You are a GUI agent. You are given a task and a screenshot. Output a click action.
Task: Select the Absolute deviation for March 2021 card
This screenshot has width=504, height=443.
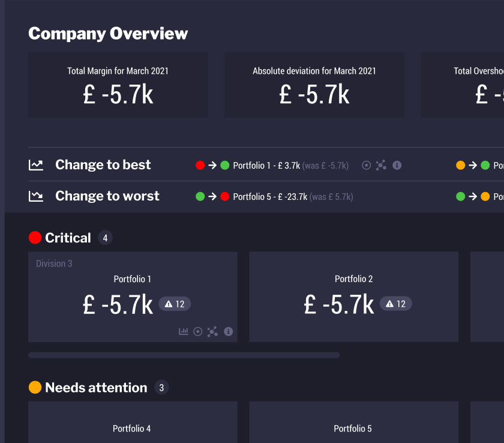(x=314, y=85)
